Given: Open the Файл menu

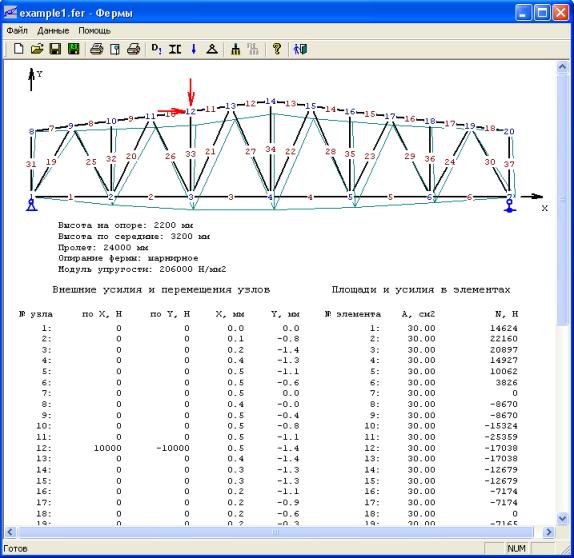Looking at the screenshot, I should coord(17,30).
